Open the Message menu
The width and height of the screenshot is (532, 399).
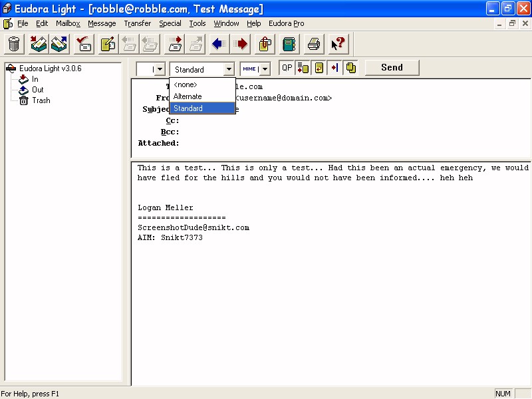coord(102,23)
